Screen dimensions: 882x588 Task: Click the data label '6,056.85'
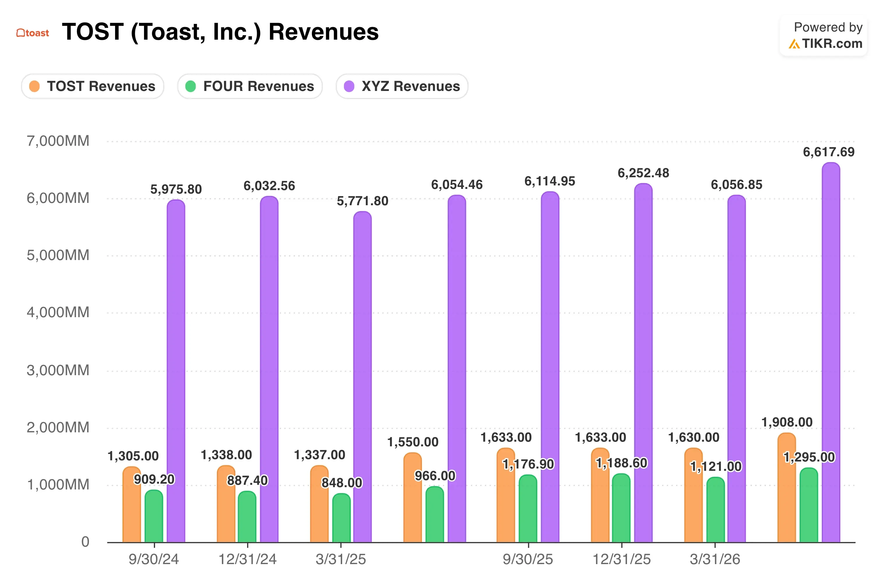[737, 185]
